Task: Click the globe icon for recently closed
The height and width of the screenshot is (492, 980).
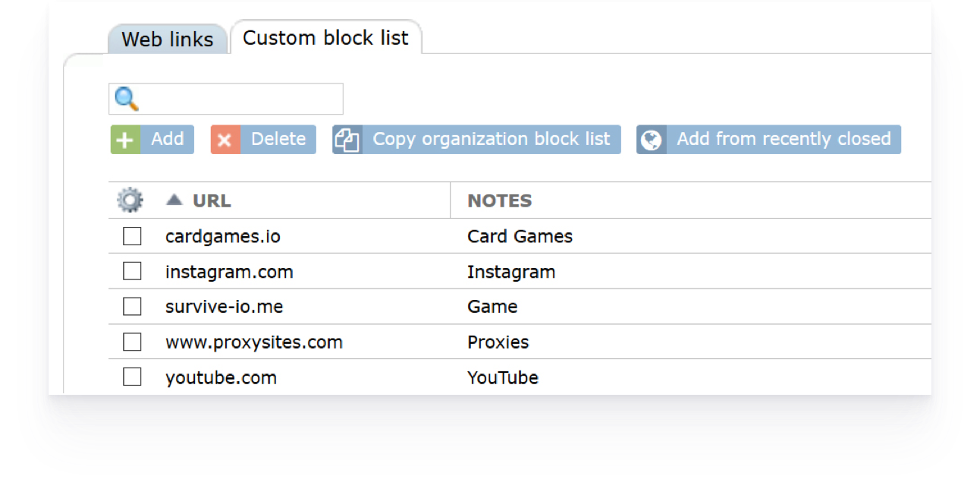Action: point(652,140)
